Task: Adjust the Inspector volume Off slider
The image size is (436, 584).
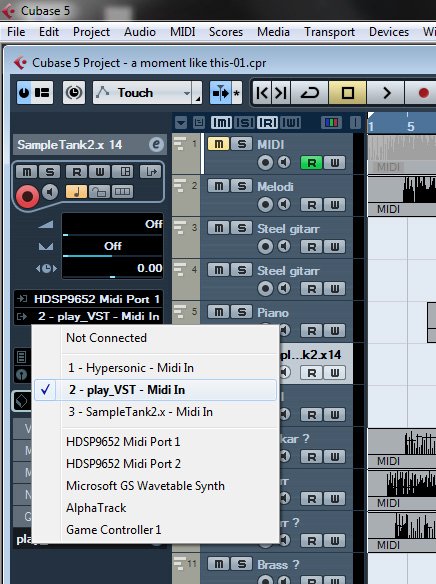Action: tap(112, 225)
